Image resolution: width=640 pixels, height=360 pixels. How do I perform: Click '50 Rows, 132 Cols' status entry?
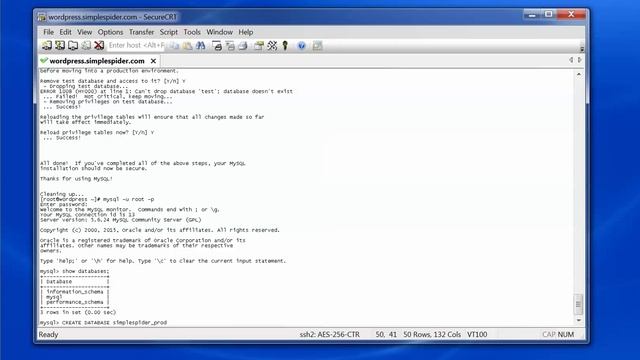point(432,334)
